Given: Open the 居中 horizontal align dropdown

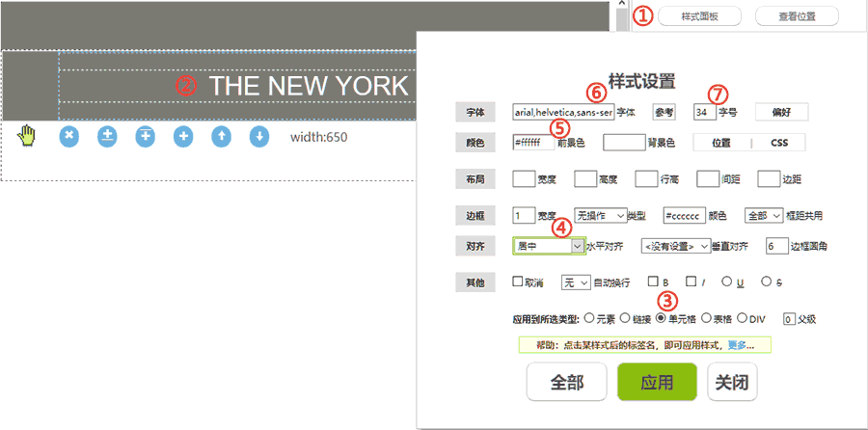Looking at the screenshot, I should [549, 246].
